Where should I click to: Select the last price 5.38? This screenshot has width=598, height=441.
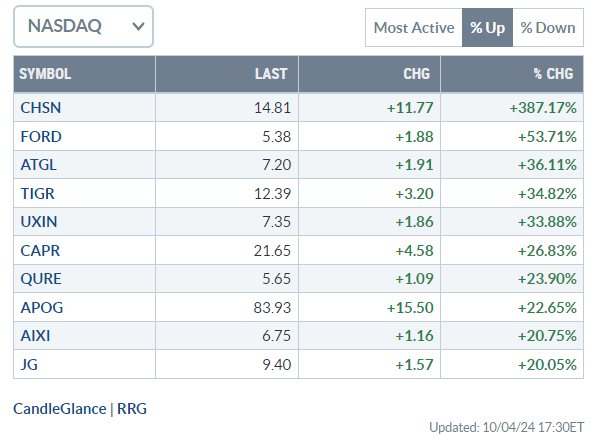(276, 137)
